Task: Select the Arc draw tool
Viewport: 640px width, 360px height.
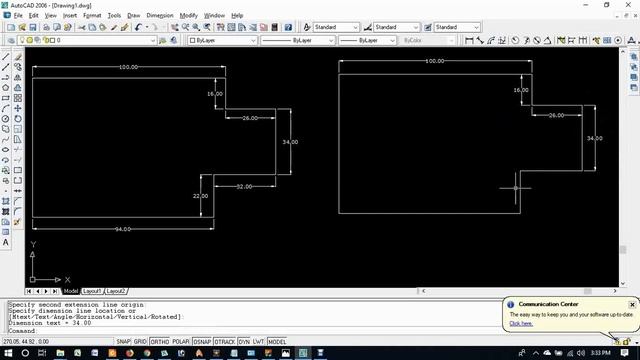Action: (6, 109)
